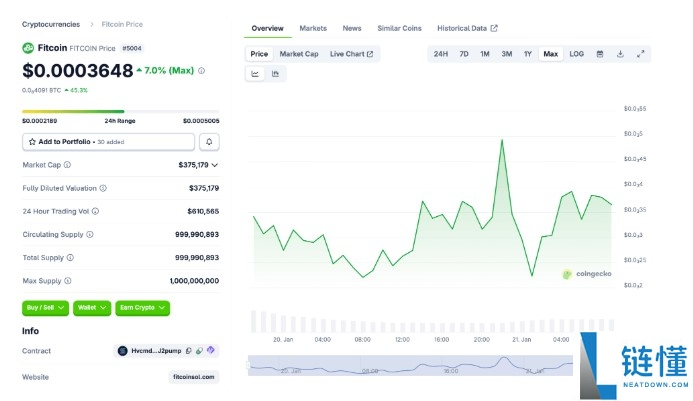Open the 24 Hour Trading Vol info icon

point(95,211)
